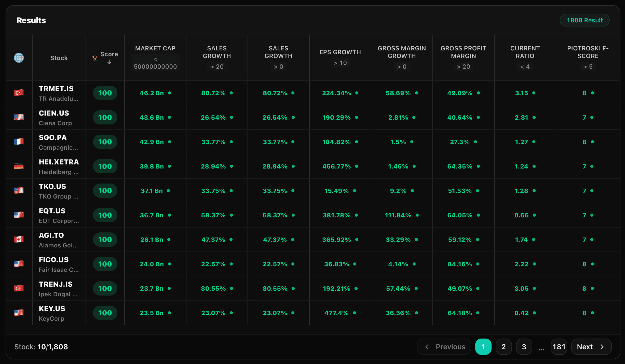Click the US flag in FICO.US row

point(19,264)
